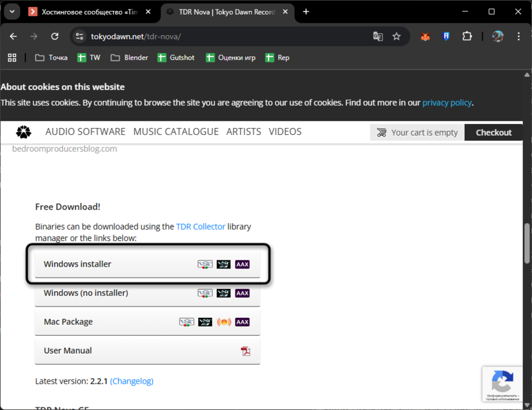
Task: Click AAX icon in Mac Package row
Action: [242, 322]
